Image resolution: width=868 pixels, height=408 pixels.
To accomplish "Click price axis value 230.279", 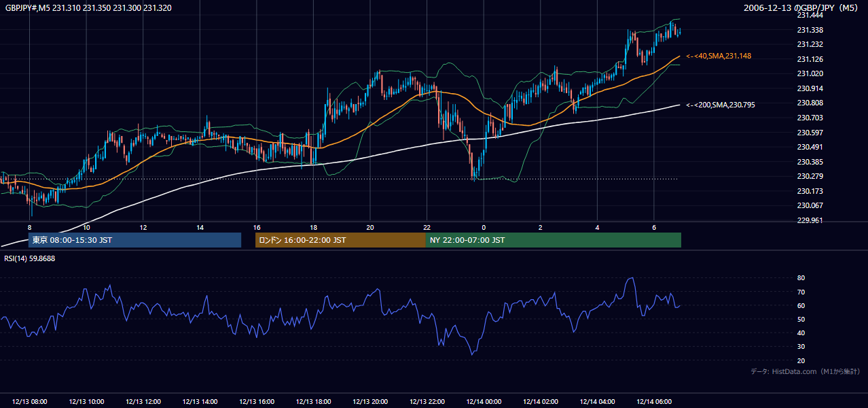I will click(x=810, y=177).
